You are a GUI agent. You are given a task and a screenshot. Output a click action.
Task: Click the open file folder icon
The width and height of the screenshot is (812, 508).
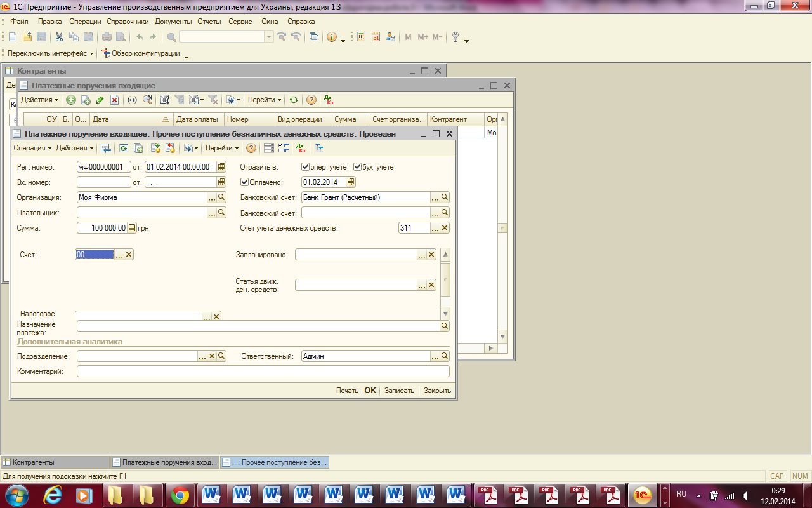[x=27, y=37]
